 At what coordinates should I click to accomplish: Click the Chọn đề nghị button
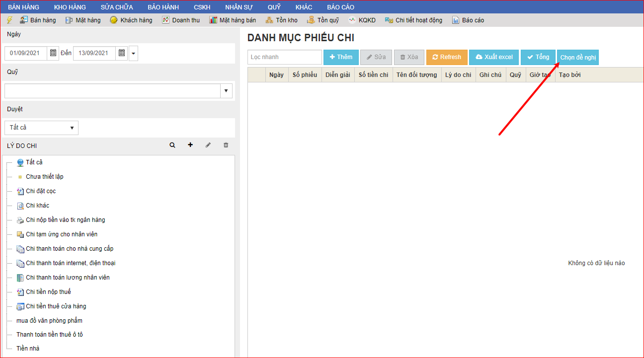(x=578, y=58)
